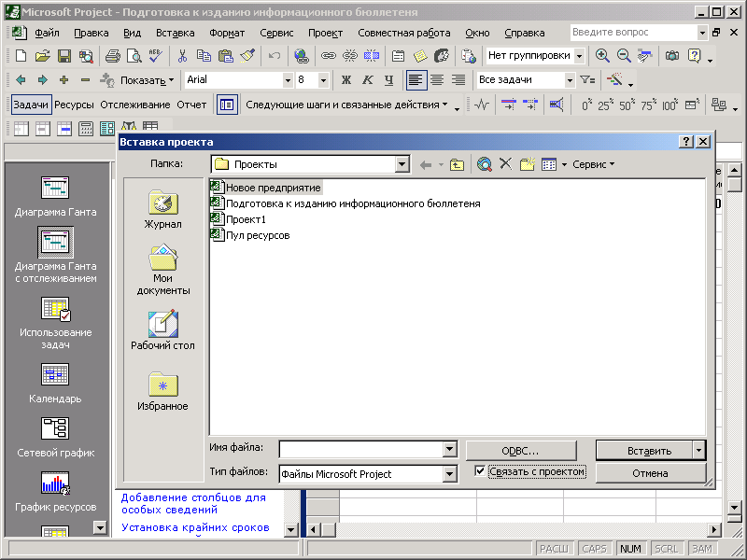Toggle Underline Ч formatting button
Screen dimensions: 747x560
click(x=388, y=80)
